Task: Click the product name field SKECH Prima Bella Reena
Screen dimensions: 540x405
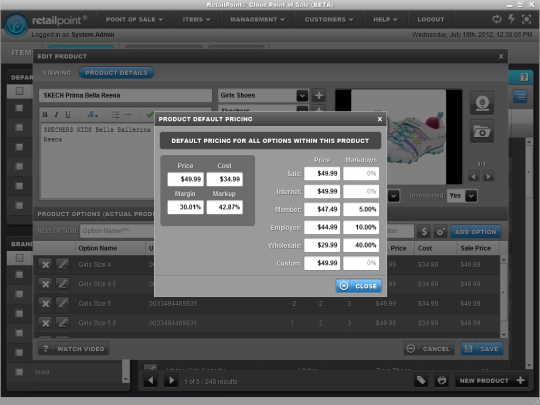Action: click(125, 95)
